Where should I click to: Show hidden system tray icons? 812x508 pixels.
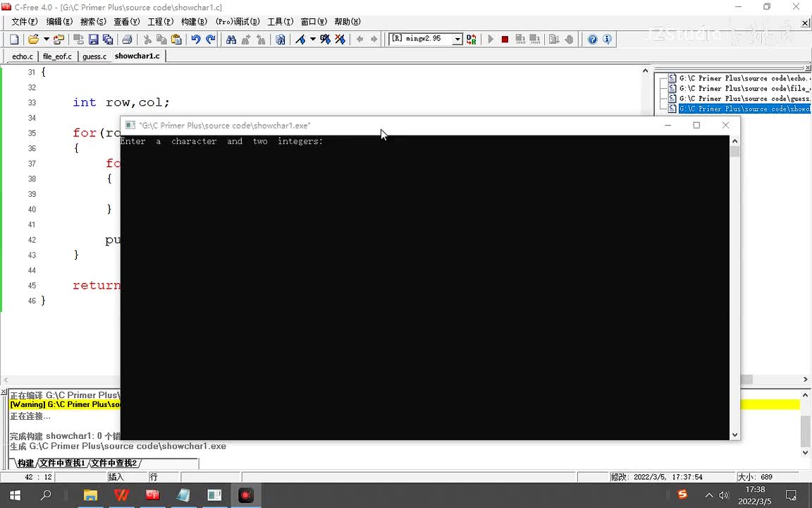pos(709,495)
